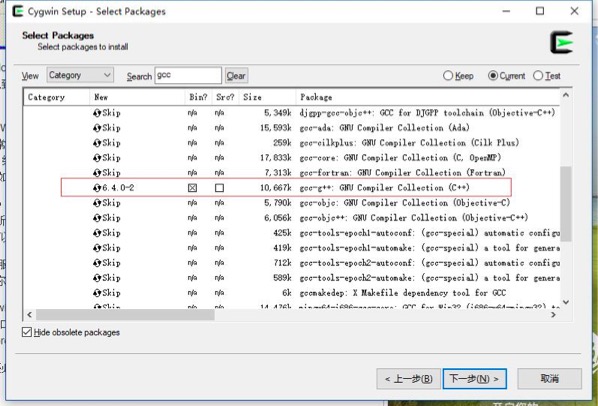Viewport: 598px width, 406px height.
Task: Click cycle icon on gcc-ada row
Action: [x=97, y=128]
